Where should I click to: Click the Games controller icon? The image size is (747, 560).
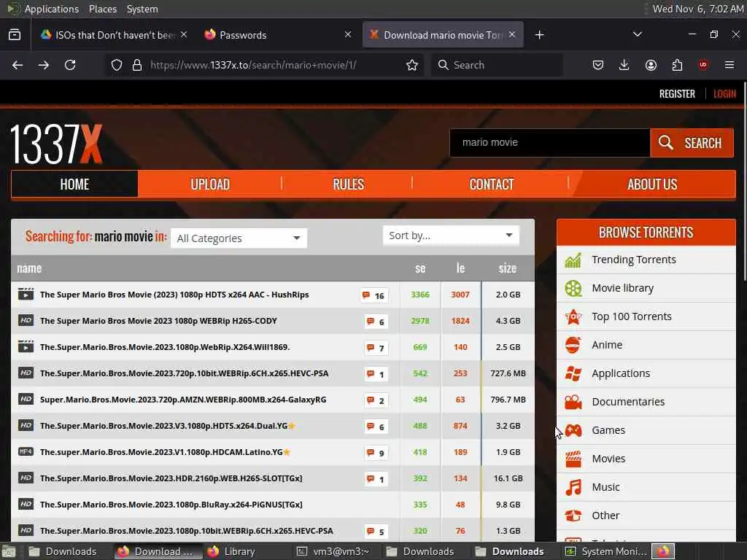point(573,430)
